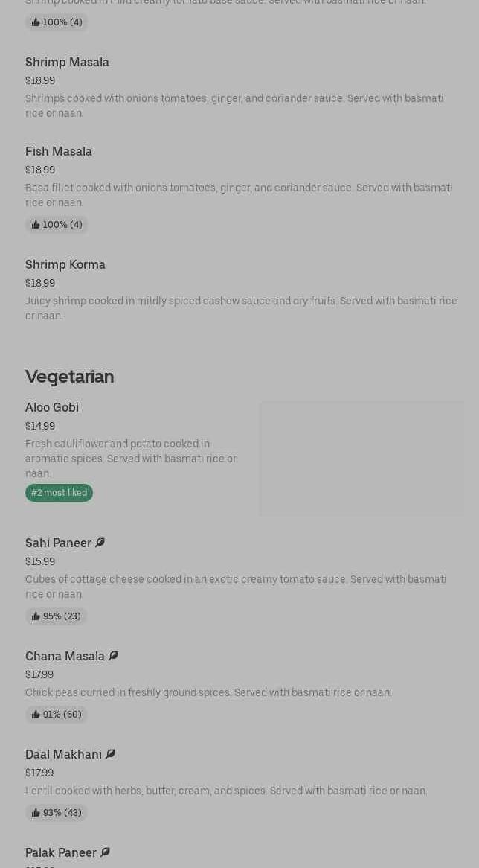Select Shrimp Korma dish title
The width and height of the screenshot is (479, 868).
click(65, 265)
